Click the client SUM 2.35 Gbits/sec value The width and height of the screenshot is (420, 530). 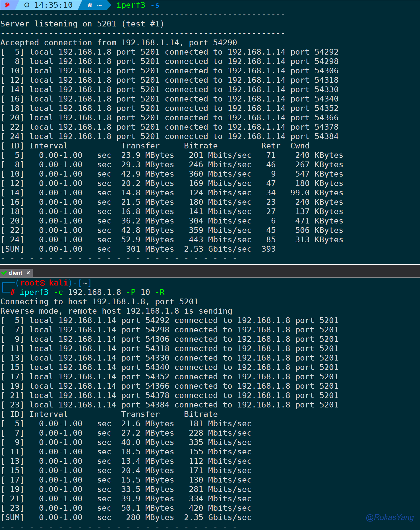[218, 517]
